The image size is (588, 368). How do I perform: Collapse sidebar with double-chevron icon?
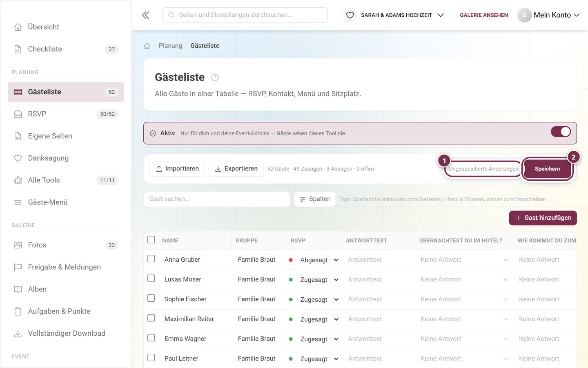click(x=146, y=15)
